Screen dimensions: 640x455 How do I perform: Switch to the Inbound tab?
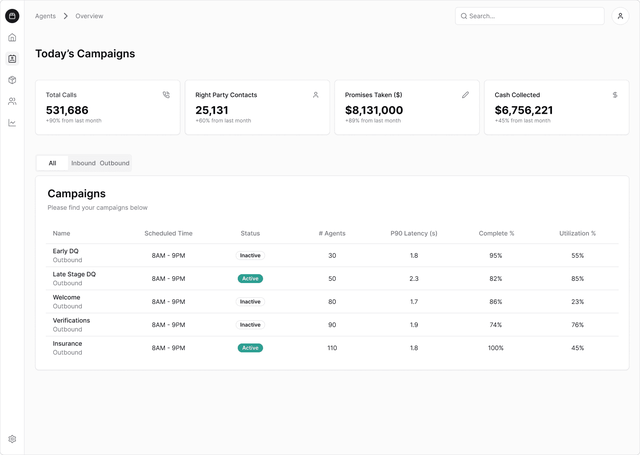[x=83, y=163]
